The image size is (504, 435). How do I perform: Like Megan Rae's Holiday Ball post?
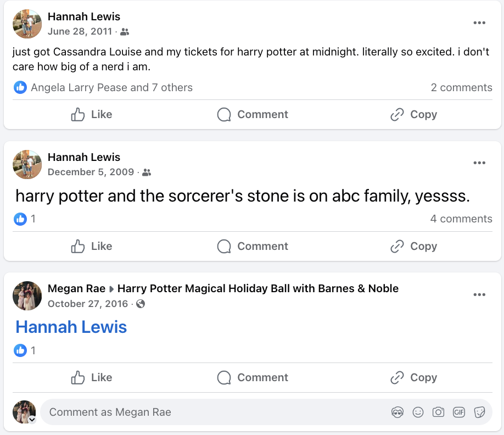(x=92, y=377)
